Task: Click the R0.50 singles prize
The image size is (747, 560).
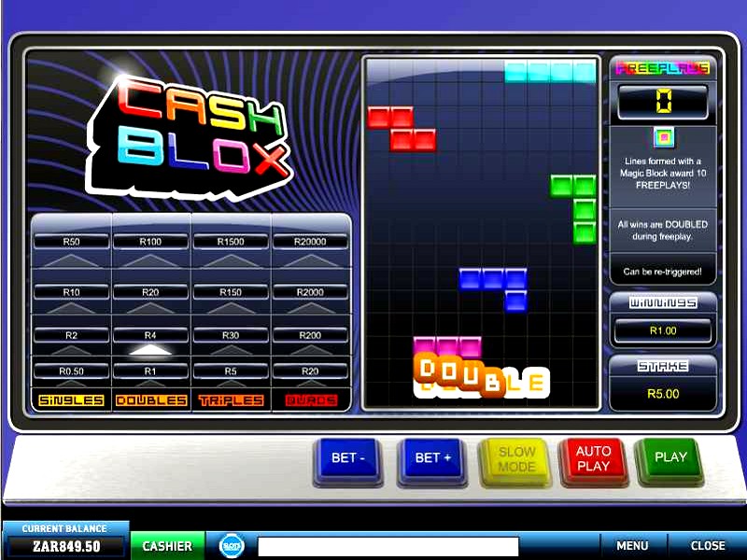Action: pos(71,371)
